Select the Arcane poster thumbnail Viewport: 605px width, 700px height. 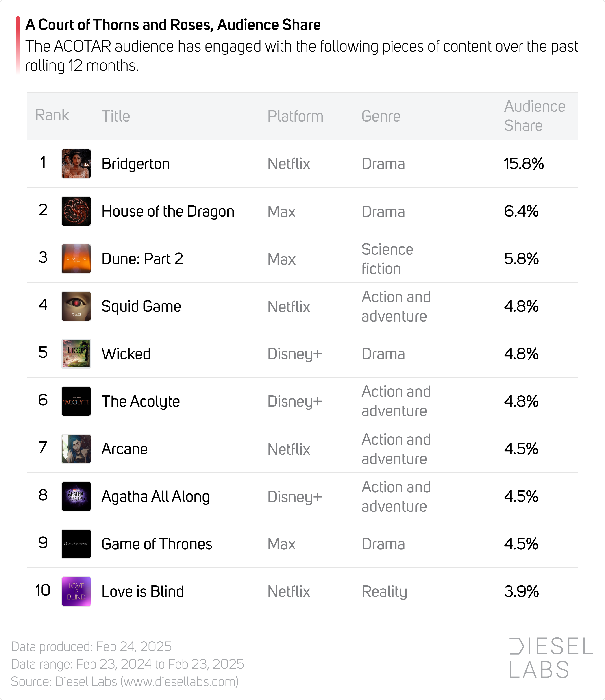tap(76, 449)
